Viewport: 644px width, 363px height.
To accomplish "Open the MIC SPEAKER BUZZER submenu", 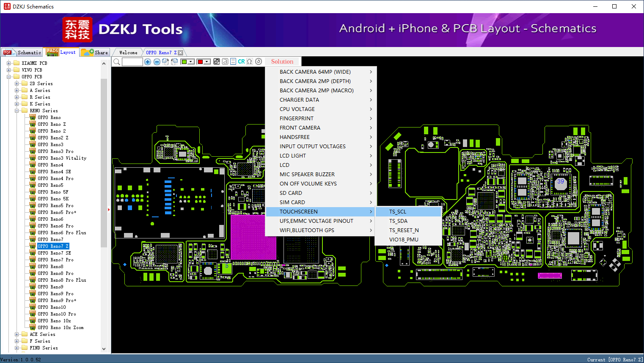I will click(x=321, y=175).
